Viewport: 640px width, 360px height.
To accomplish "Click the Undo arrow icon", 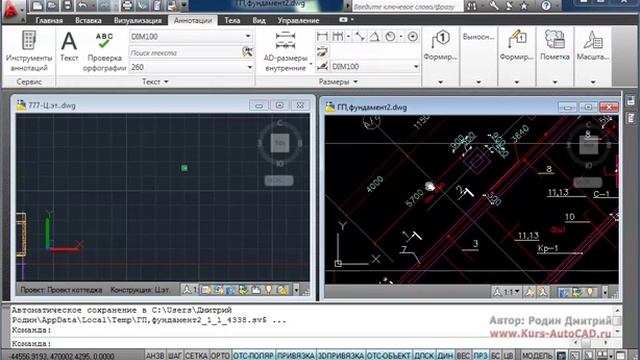I will [83, 5].
